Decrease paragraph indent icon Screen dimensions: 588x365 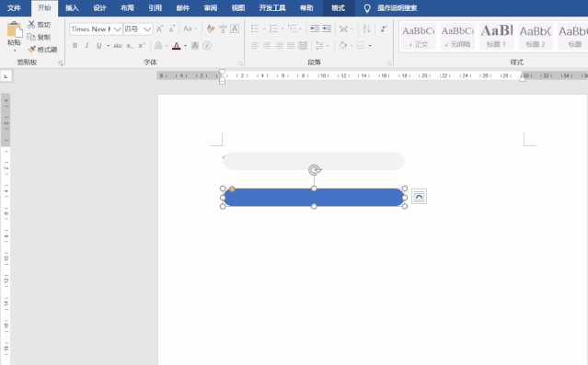(x=315, y=29)
